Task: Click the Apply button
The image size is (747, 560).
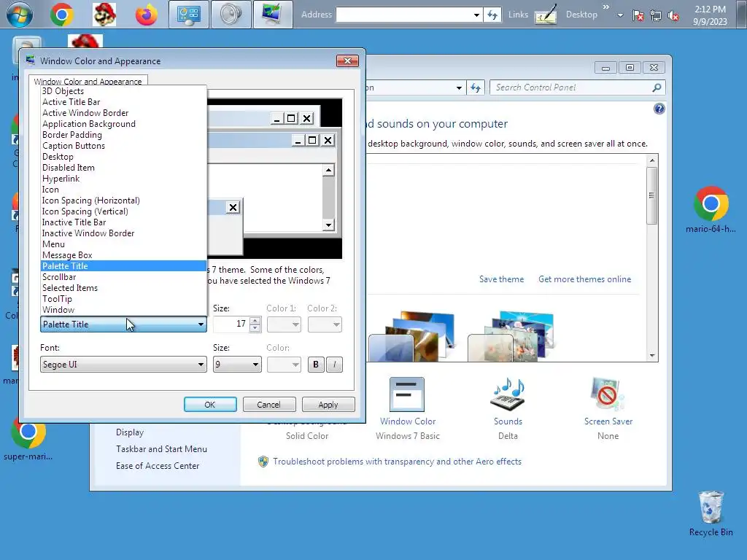Action: point(328,405)
